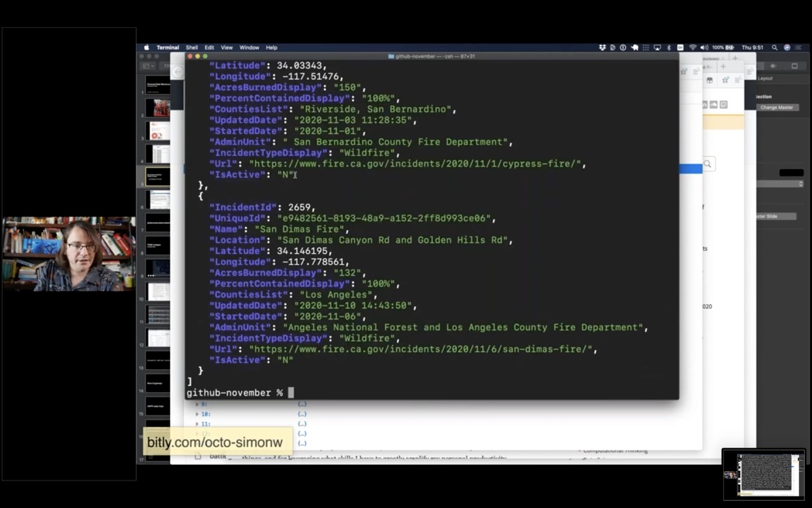This screenshot has height=508, width=812.
Task: Open the Apple menu
Action: pyautogui.click(x=146, y=47)
